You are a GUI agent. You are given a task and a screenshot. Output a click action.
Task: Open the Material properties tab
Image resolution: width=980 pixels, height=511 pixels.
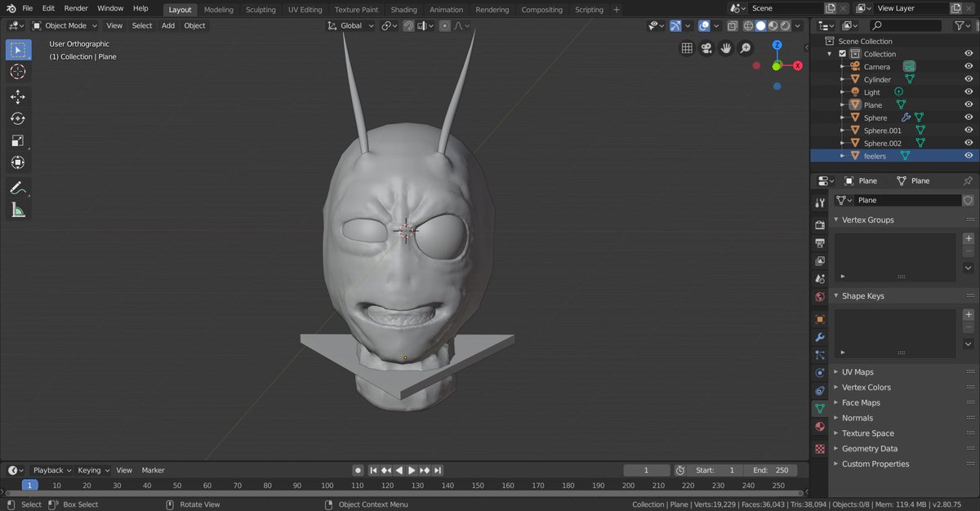pyautogui.click(x=820, y=427)
